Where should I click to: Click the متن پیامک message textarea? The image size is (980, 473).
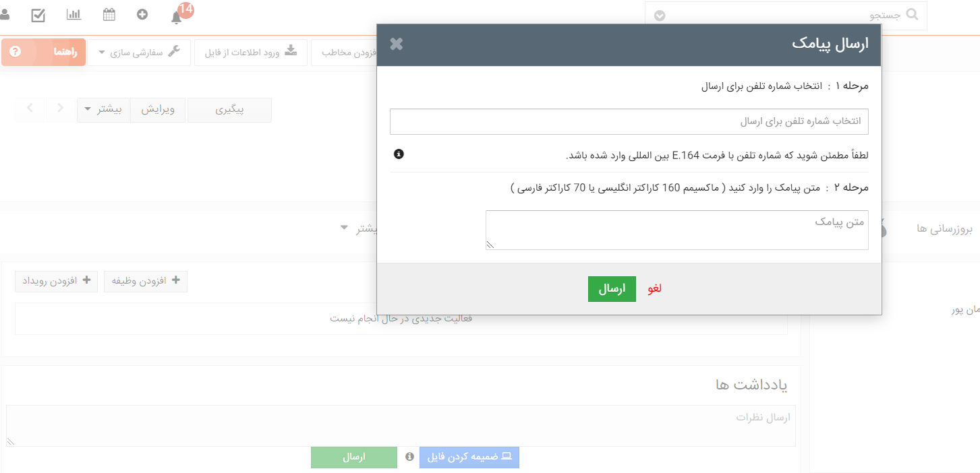coord(676,230)
